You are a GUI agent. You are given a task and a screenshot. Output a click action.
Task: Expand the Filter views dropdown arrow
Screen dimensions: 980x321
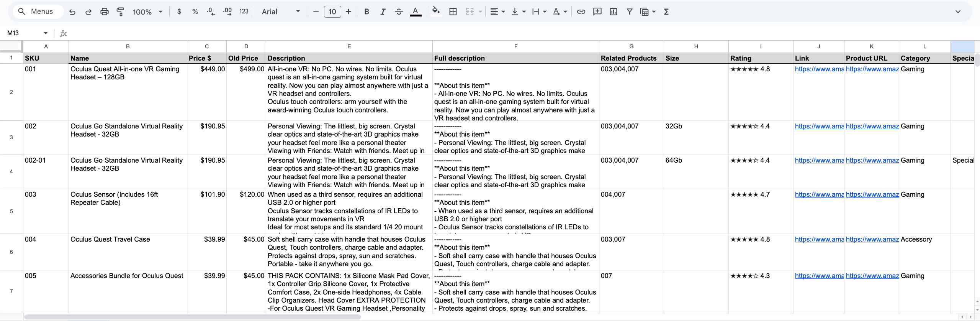654,12
